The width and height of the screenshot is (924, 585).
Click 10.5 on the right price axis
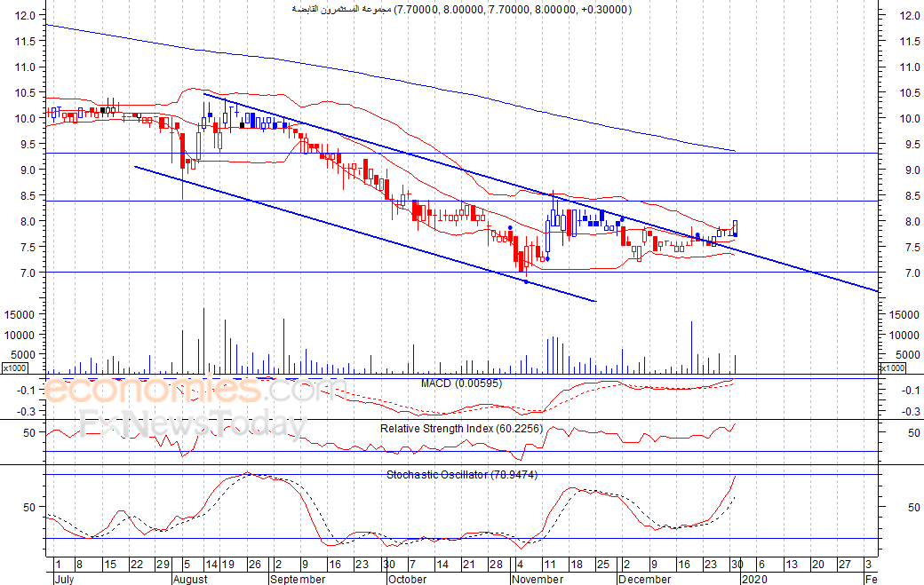click(910, 93)
